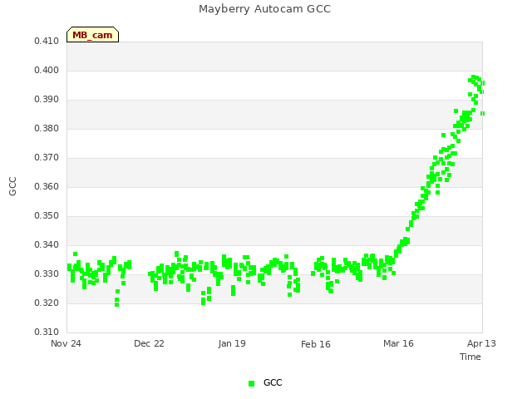Screen dimensions: 532x399
Task: Select the Mar 16 x-axis label
Action: (398, 343)
